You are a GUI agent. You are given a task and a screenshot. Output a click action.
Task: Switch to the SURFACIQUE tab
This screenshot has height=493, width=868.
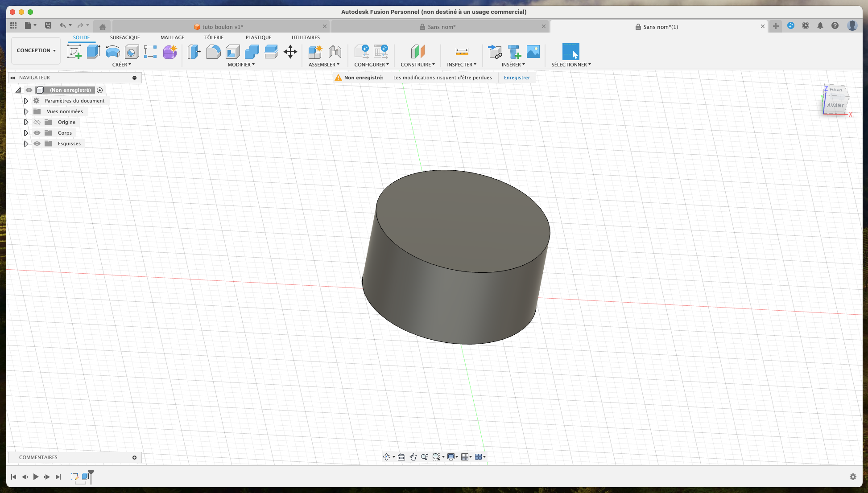125,37
